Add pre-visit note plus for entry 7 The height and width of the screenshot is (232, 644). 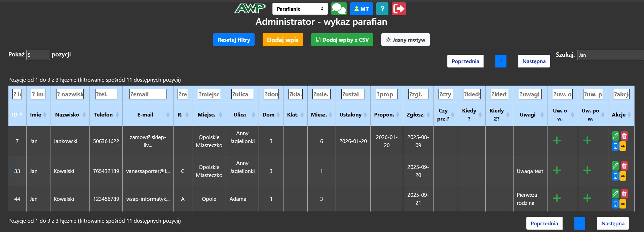click(x=557, y=140)
